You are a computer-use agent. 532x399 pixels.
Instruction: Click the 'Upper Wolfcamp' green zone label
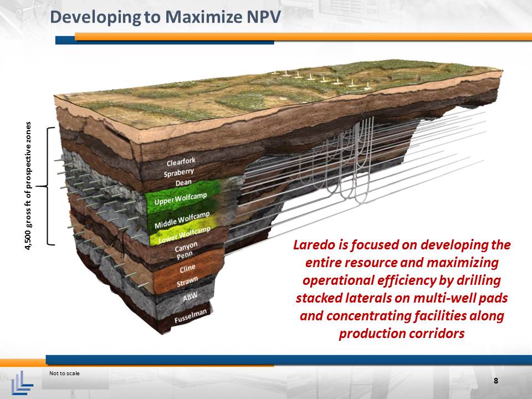tap(181, 199)
